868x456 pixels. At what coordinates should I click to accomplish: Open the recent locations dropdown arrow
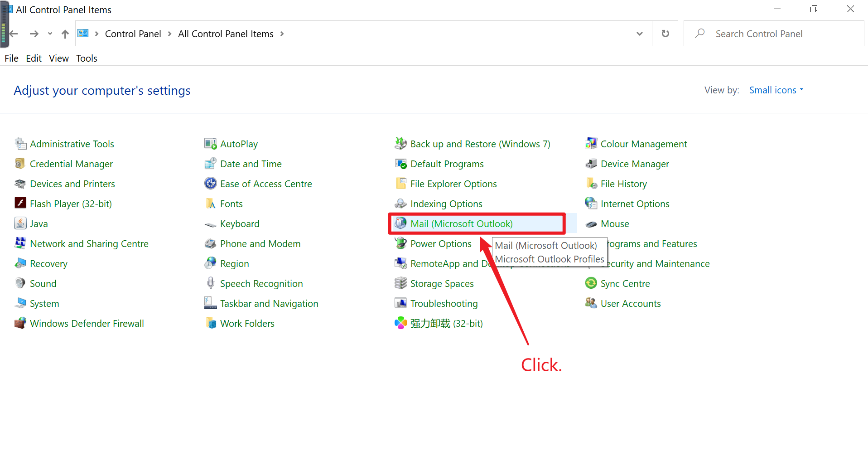pyautogui.click(x=50, y=34)
